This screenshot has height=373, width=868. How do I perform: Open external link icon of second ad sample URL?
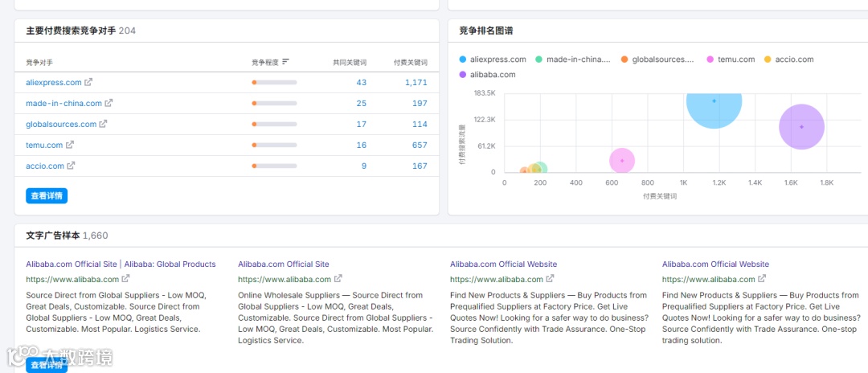(x=338, y=279)
